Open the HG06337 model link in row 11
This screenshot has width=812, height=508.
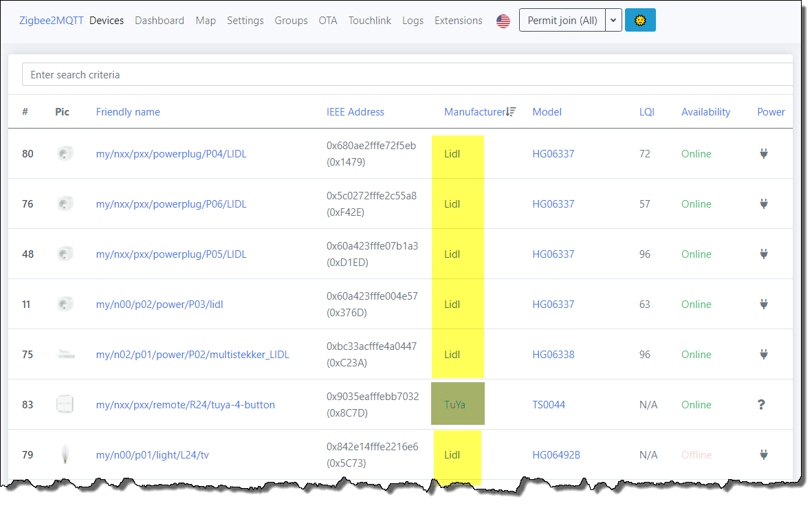click(553, 305)
